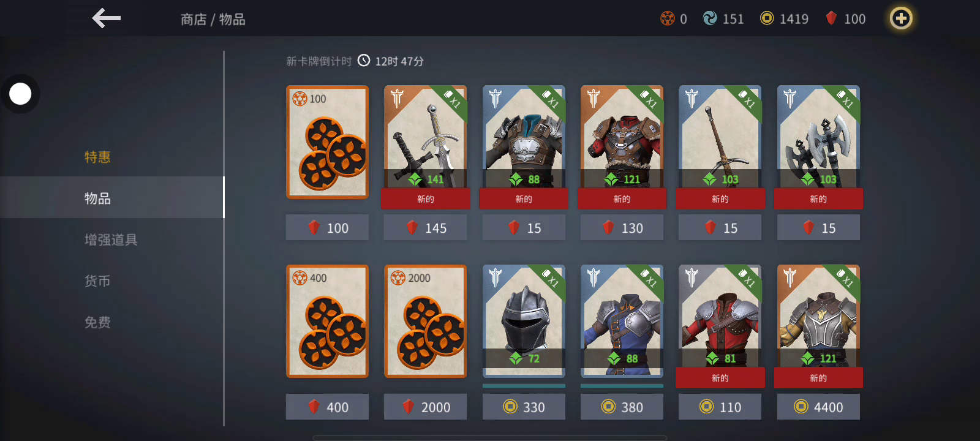Purchase armor for 4400 coins
Viewport: 980px width, 441px height.
[818, 407]
